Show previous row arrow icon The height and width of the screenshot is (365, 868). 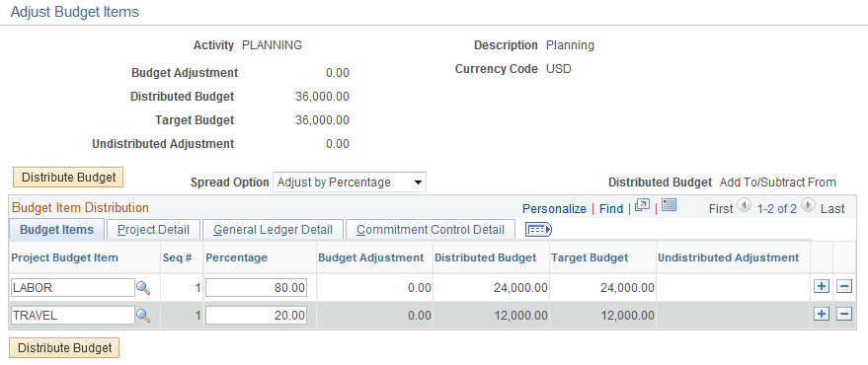tap(745, 206)
